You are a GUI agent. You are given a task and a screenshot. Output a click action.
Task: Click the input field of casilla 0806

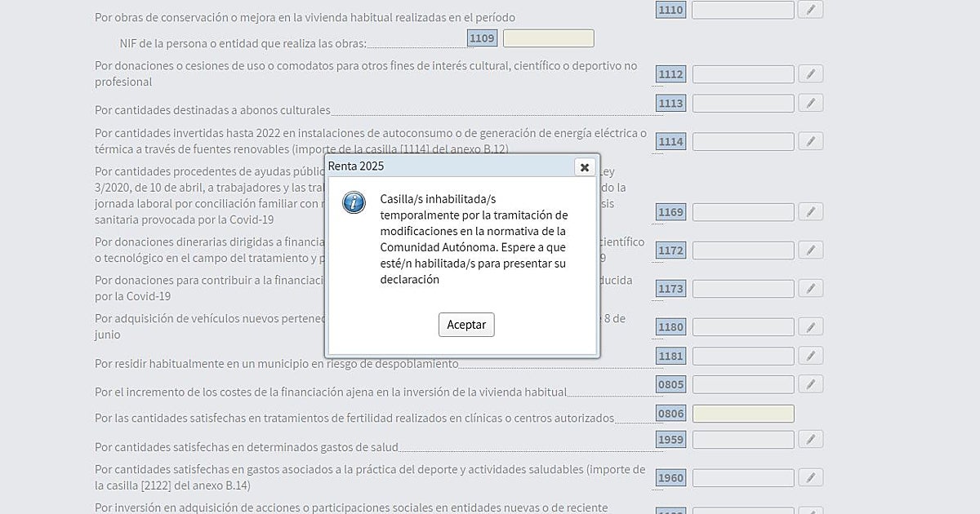pyautogui.click(x=742, y=414)
